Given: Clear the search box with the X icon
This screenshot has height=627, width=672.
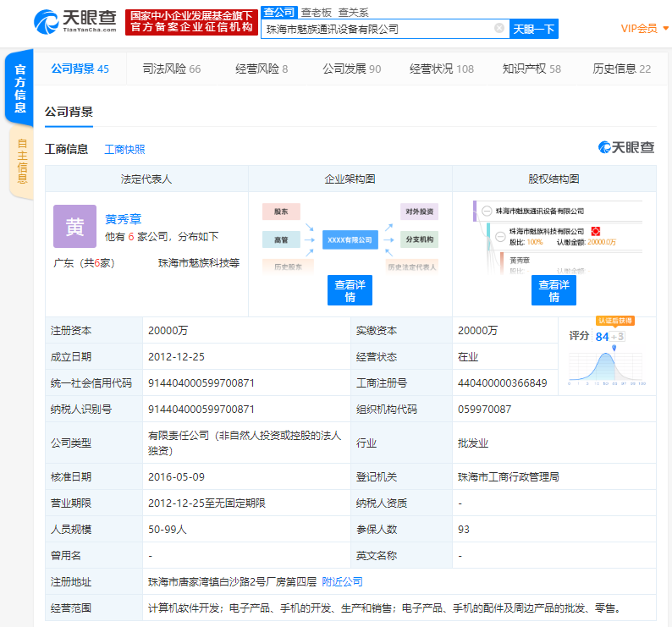Looking at the screenshot, I should 498,29.
